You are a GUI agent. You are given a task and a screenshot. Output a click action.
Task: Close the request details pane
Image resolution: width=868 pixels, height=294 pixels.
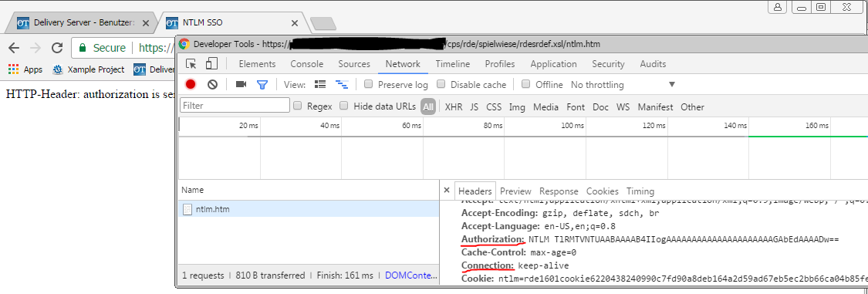point(447,191)
